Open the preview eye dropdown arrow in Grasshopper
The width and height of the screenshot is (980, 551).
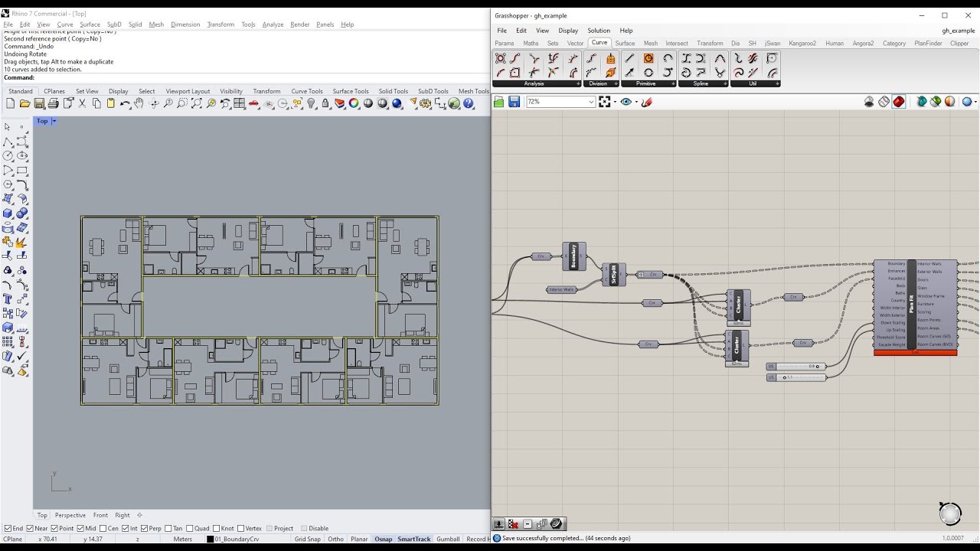(x=635, y=102)
